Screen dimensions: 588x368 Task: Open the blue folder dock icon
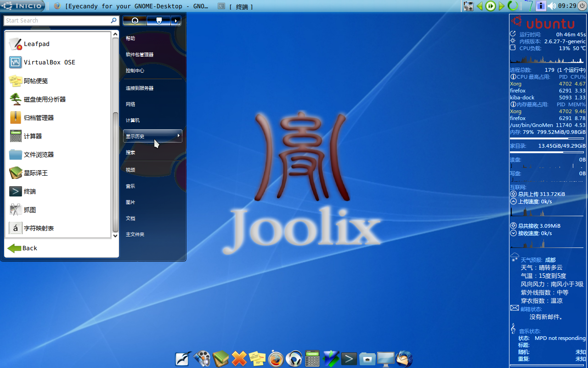pos(367,359)
